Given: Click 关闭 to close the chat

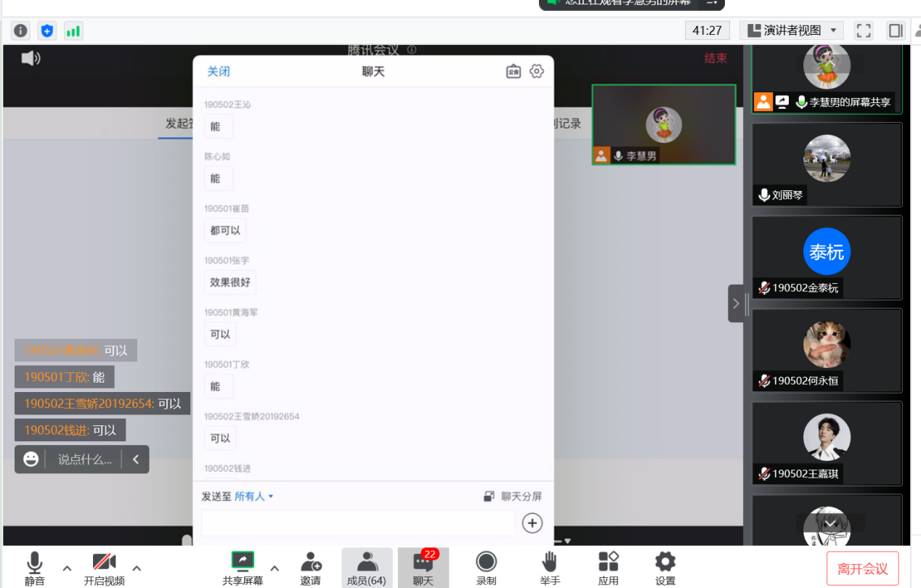Looking at the screenshot, I should [219, 71].
